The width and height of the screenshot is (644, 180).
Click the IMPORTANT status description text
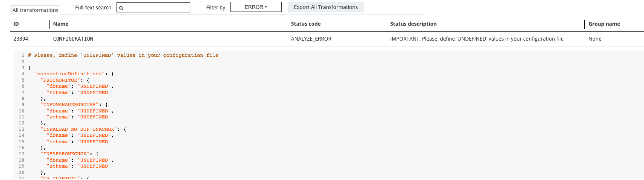tap(477, 39)
